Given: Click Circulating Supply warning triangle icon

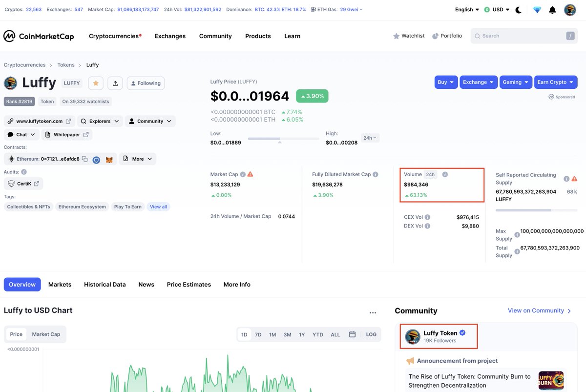Looking at the screenshot, I should (x=574, y=179).
